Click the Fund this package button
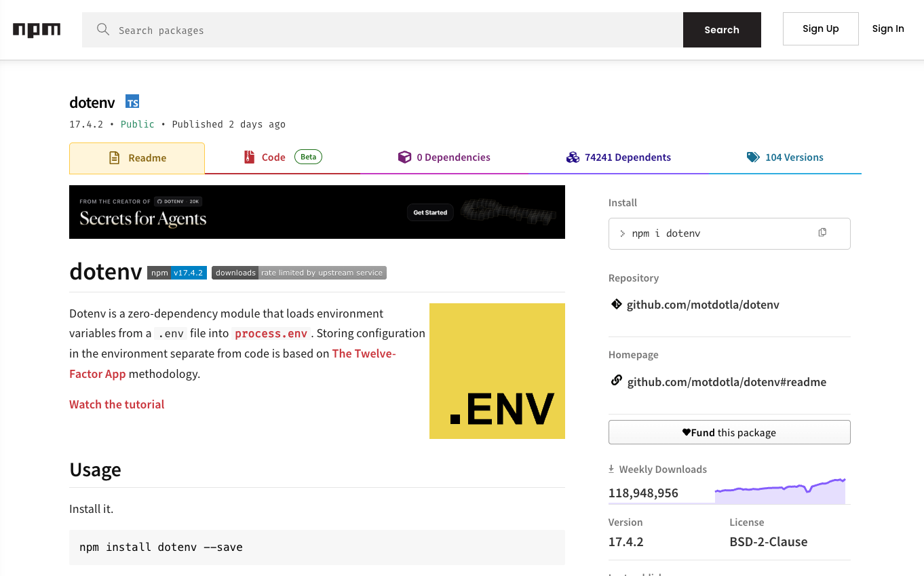 click(x=729, y=432)
